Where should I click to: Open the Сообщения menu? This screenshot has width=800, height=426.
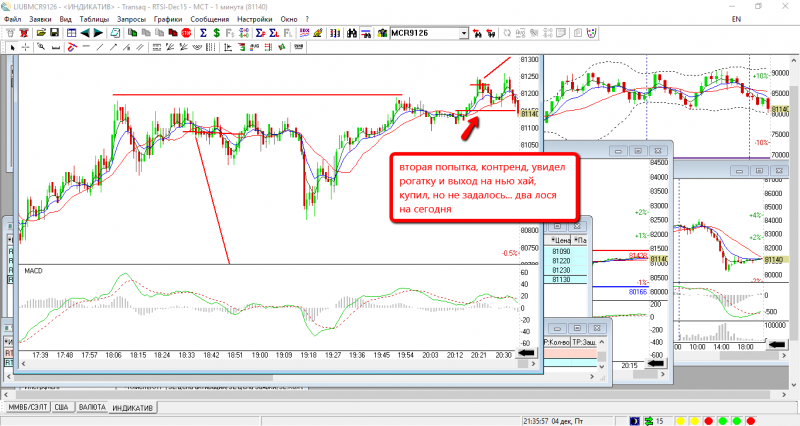click(x=210, y=19)
